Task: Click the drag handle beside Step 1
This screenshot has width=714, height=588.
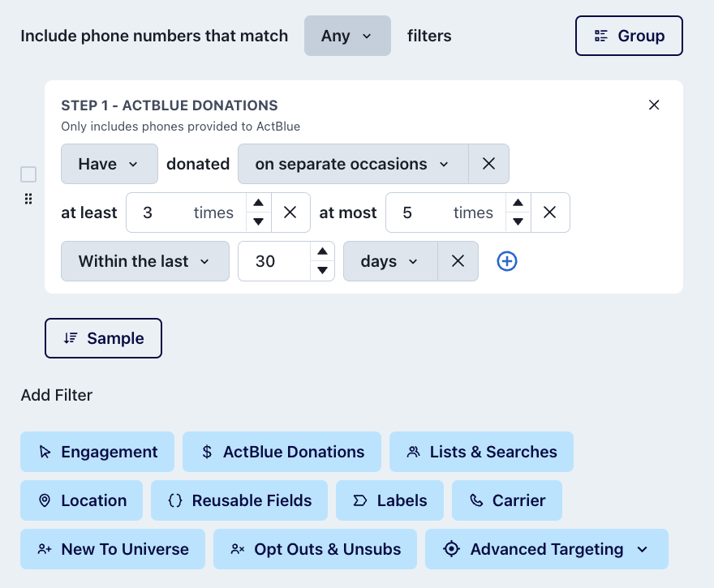Action: point(28,198)
